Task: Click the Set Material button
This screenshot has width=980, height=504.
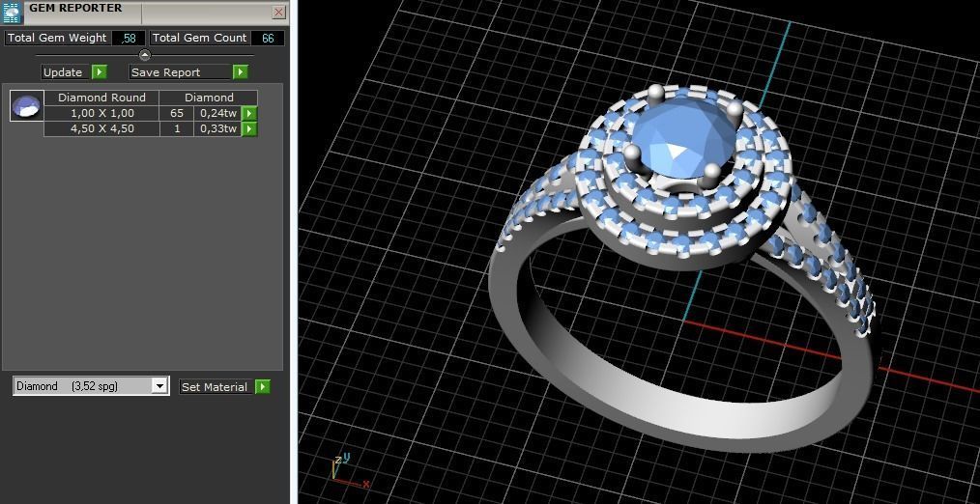Action: coord(215,387)
